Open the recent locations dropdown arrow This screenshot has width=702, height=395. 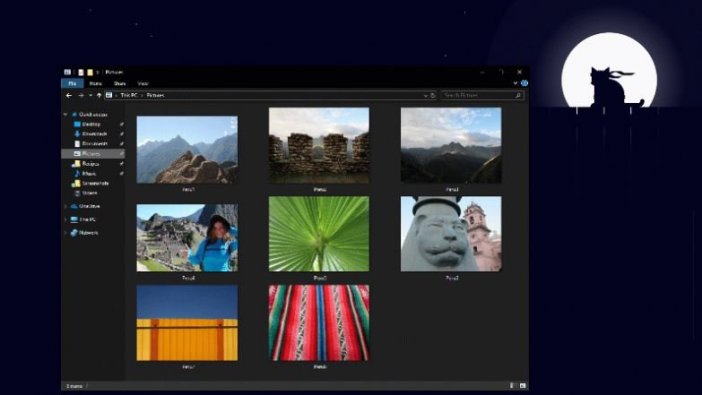tap(90, 95)
